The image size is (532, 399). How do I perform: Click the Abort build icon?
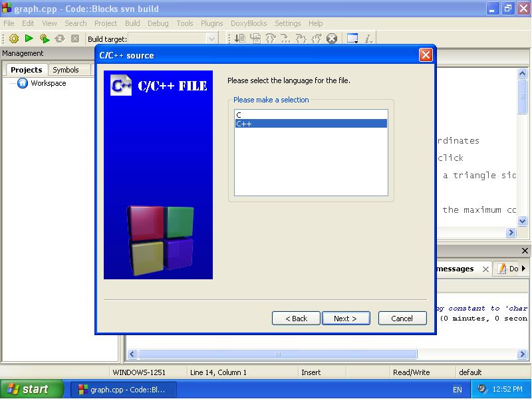(75, 39)
